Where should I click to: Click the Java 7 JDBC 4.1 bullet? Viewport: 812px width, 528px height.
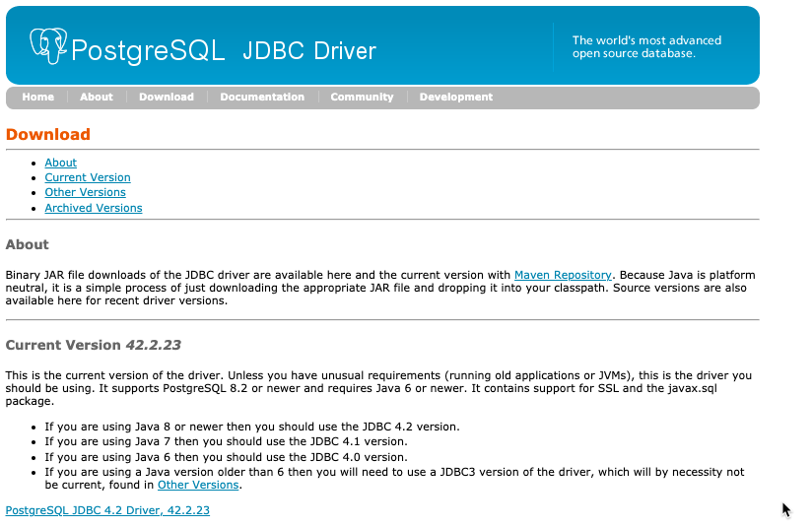tap(226, 441)
